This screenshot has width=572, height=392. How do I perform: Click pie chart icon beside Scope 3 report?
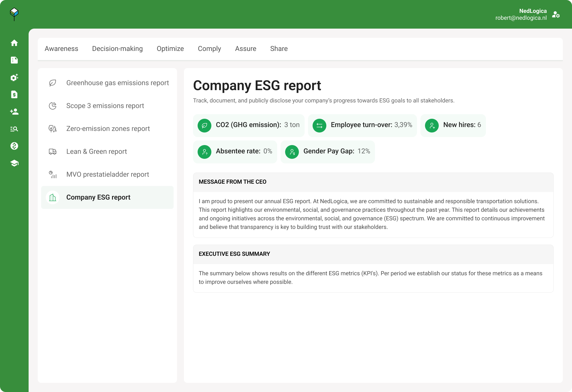pos(53,106)
